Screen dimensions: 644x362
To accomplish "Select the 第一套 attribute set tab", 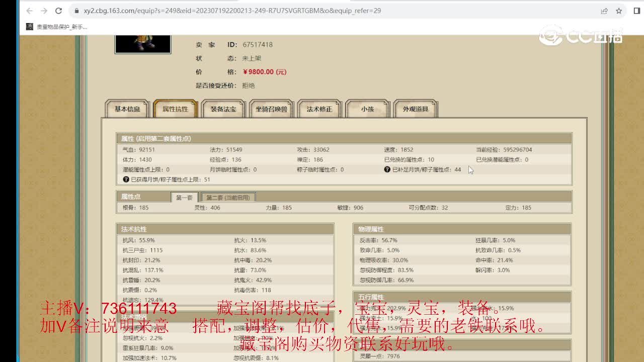I will point(184,197).
